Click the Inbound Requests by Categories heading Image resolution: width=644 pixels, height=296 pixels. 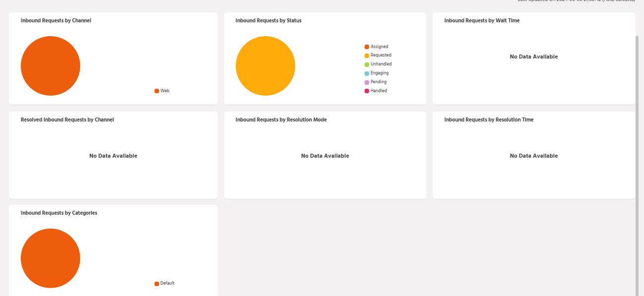(59, 213)
